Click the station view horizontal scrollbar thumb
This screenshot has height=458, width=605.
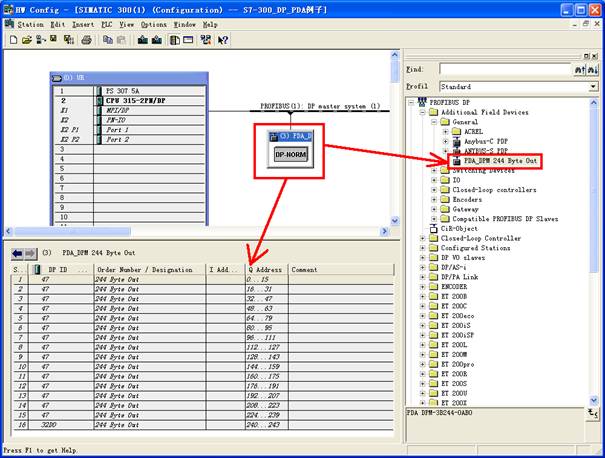tap(72, 232)
